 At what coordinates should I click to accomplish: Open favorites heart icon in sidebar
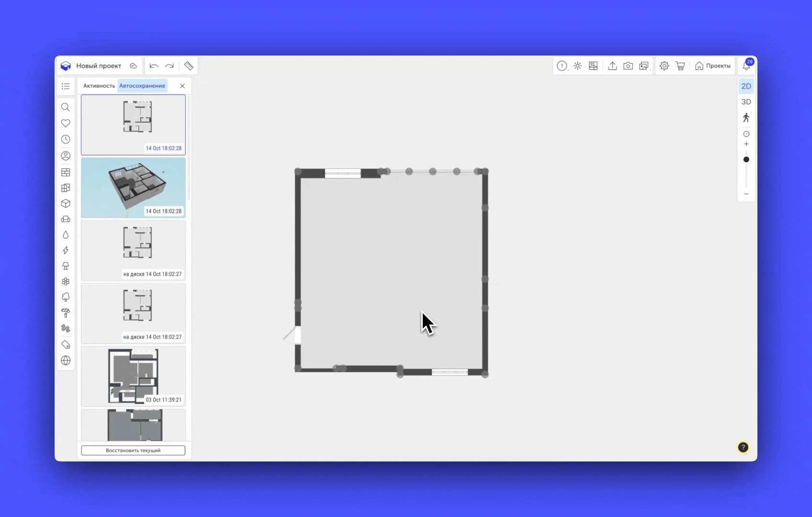point(66,124)
